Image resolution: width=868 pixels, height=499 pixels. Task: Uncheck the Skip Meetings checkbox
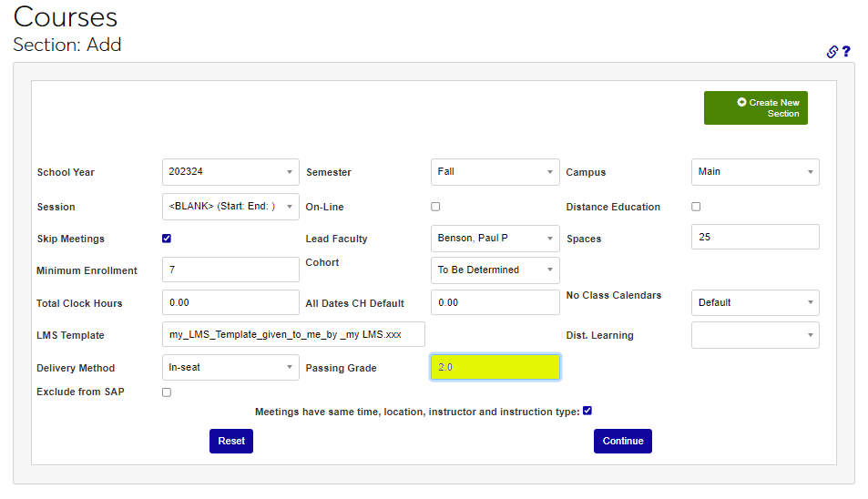[x=167, y=239]
